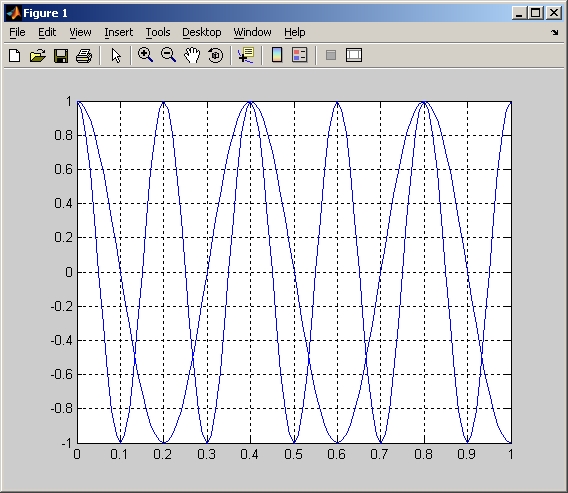This screenshot has width=568, height=493.
Task: Activate the Zoom In magnifier tool
Action: 145,55
